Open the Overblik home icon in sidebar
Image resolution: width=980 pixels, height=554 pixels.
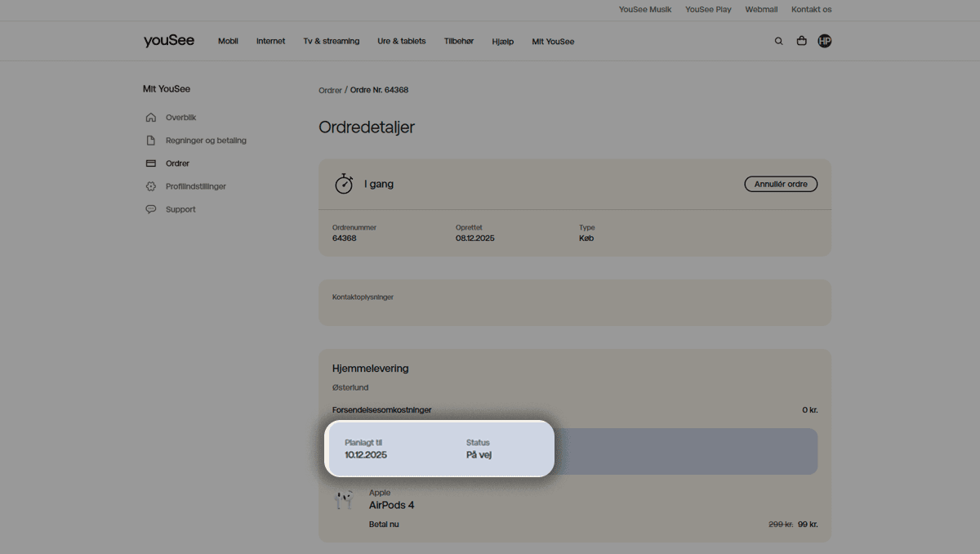tap(151, 117)
